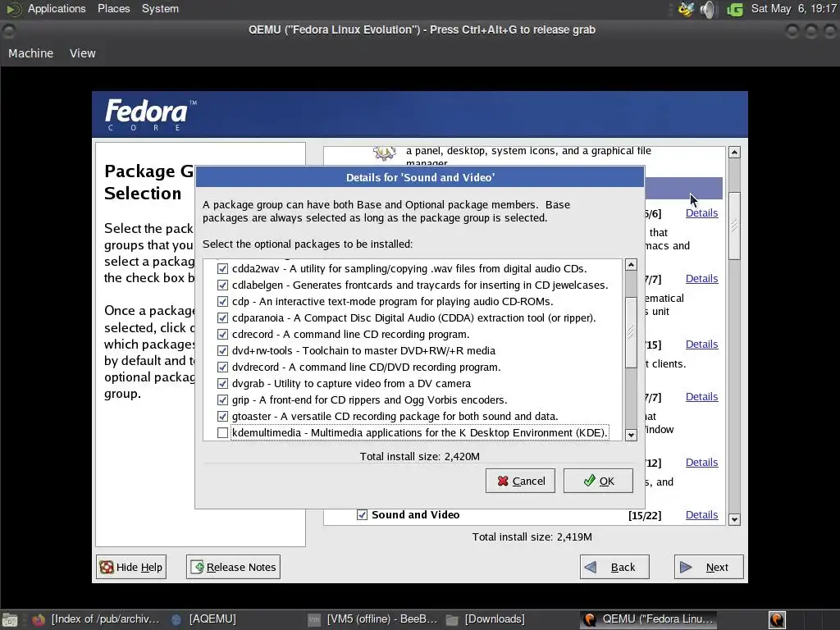The image size is (840, 630).
Task: Click the package list scroll up arrow
Action: (x=631, y=265)
